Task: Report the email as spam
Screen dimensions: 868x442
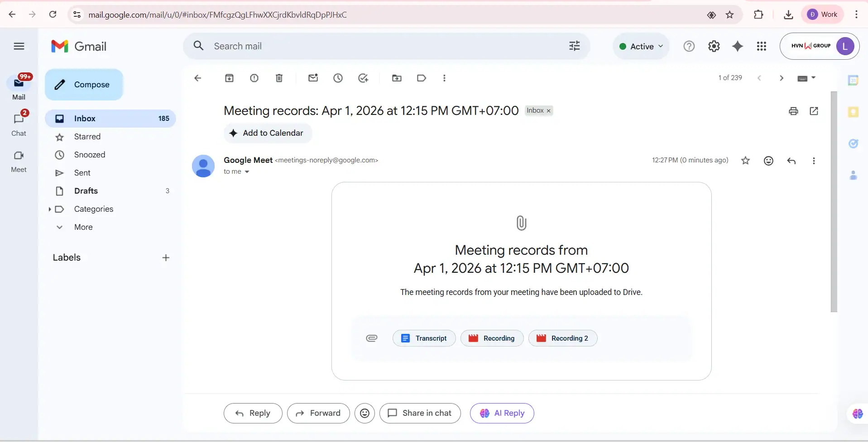Action: (254, 78)
